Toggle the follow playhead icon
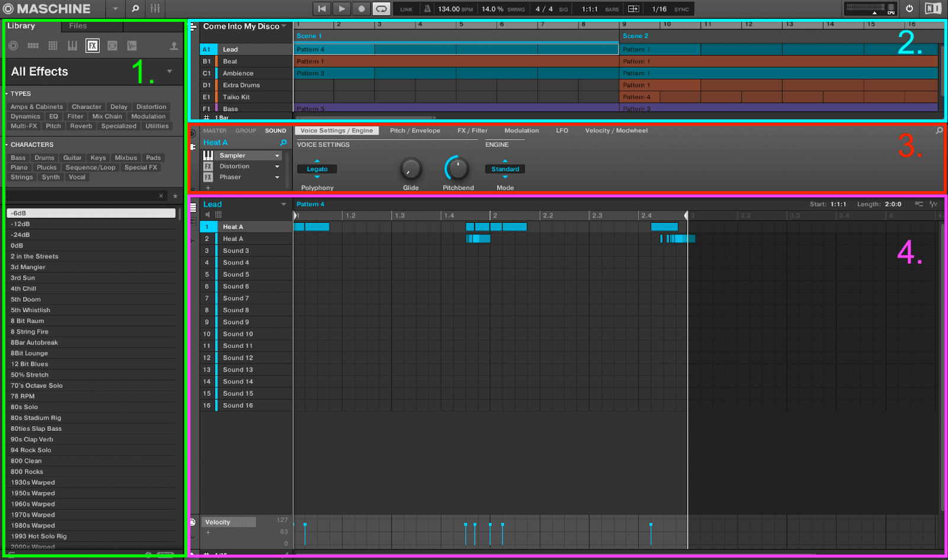This screenshot has width=948, height=560. [633, 9]
